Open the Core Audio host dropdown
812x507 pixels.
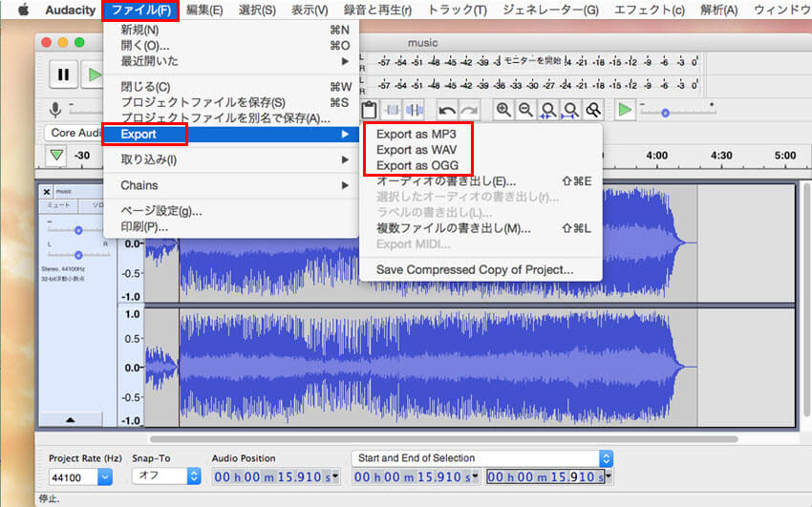pyautogui.click(x=73, y=133)
